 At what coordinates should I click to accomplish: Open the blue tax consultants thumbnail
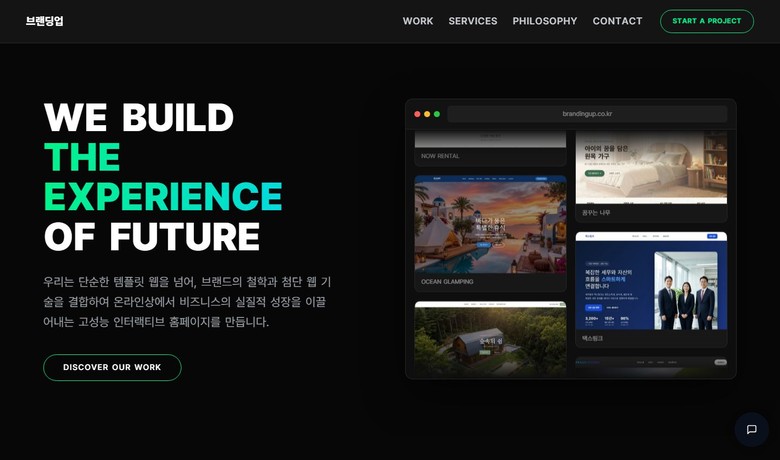pos(651,281)
